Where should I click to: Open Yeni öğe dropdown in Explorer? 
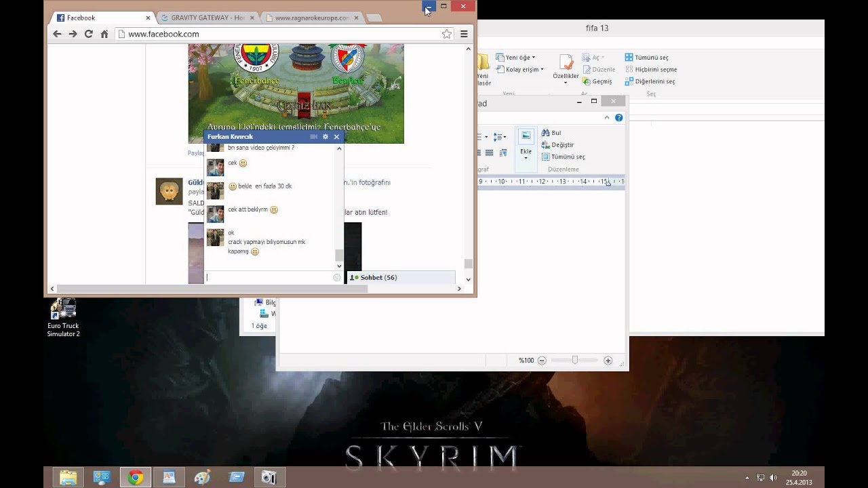(516, 58)
